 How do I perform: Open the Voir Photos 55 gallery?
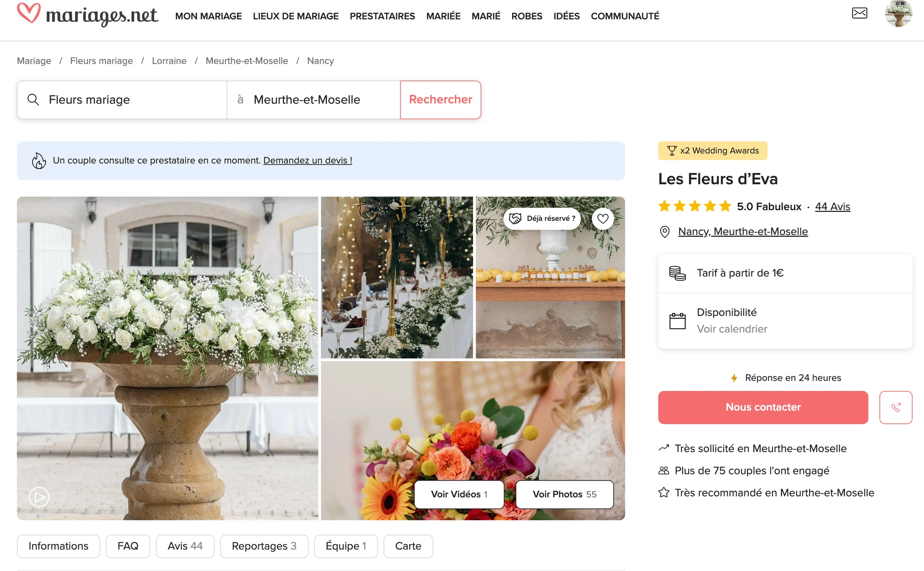tap(565, 494)
